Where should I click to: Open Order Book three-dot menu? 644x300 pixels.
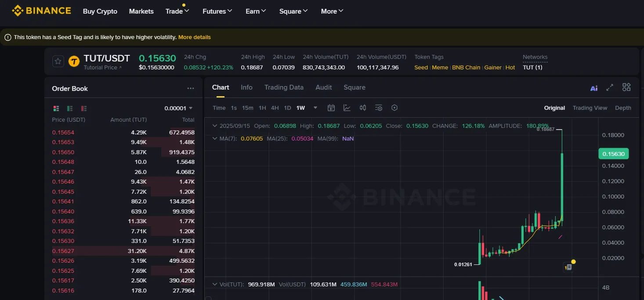191,88
